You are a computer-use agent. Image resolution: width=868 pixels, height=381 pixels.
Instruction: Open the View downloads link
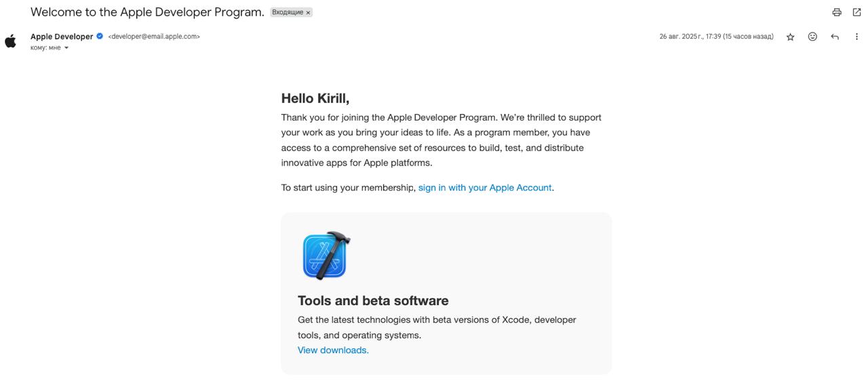click(333, 350)
